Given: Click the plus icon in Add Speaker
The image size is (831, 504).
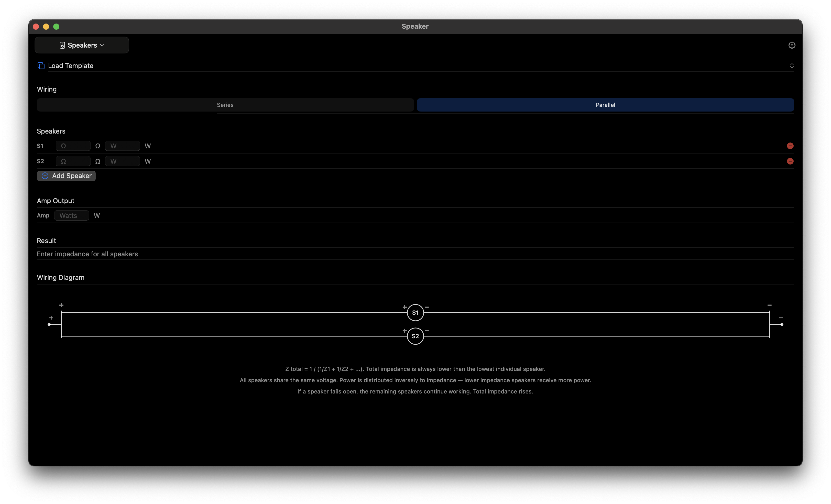Looking at the screenshot, I should (x=45, y=176).
